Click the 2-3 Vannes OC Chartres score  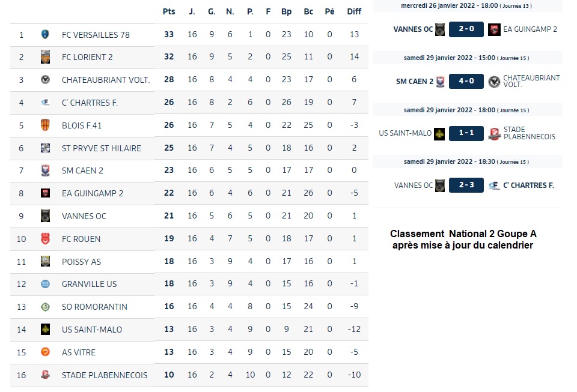pyautogui.click(x=466, y=185)
